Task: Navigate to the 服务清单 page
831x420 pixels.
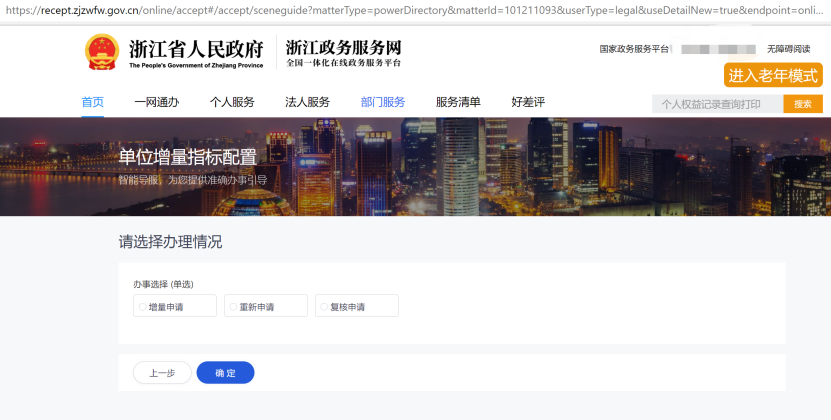Action: tap(458, 102)
